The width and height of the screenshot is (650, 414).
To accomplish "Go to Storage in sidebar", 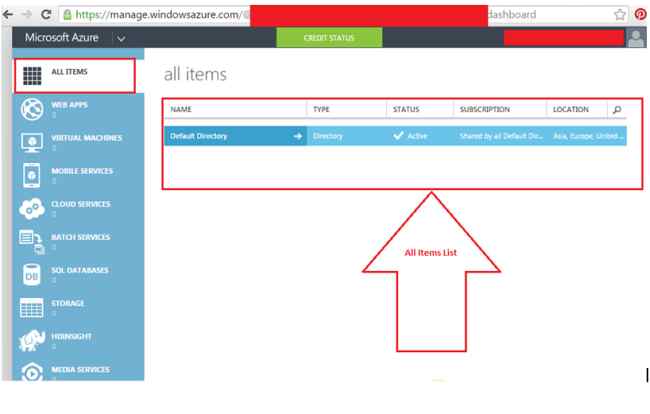I will 68,304.
